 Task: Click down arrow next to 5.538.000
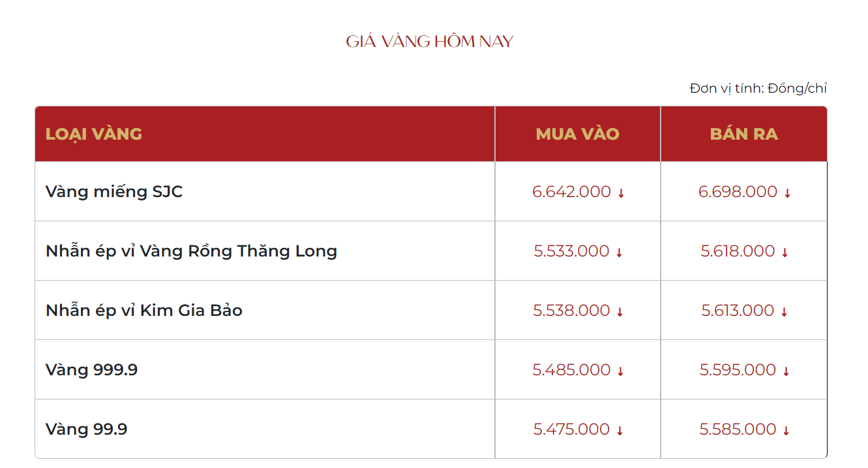point(620,312)
